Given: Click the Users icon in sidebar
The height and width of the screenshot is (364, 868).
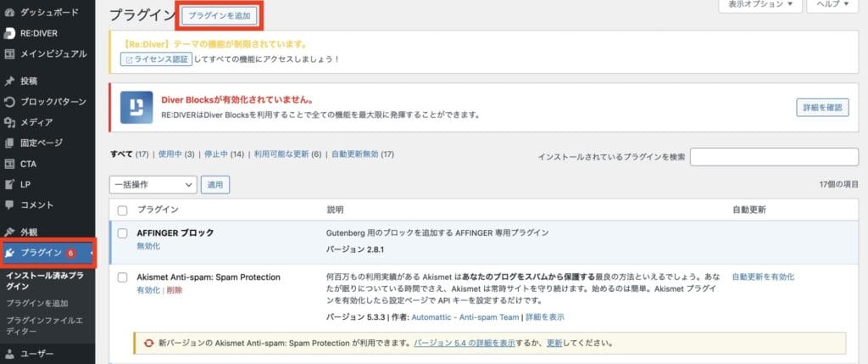Looking at the screenshot, I should point(9,354).
